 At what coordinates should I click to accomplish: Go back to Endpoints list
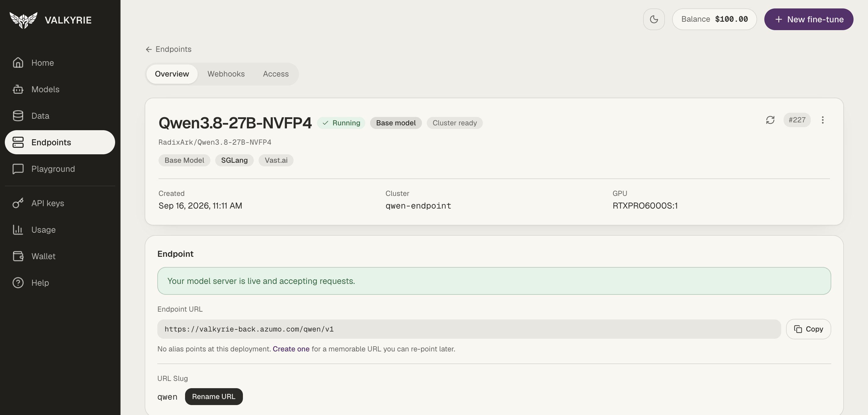(x=168, y=49)
